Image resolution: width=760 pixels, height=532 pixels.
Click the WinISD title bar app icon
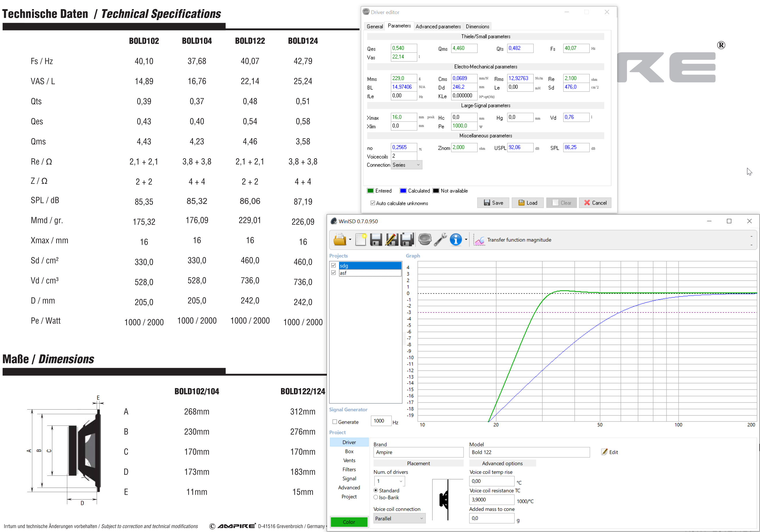334,221
